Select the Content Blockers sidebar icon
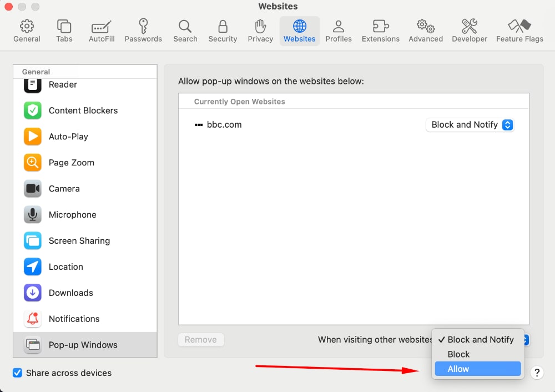 [x=32, y=110]
